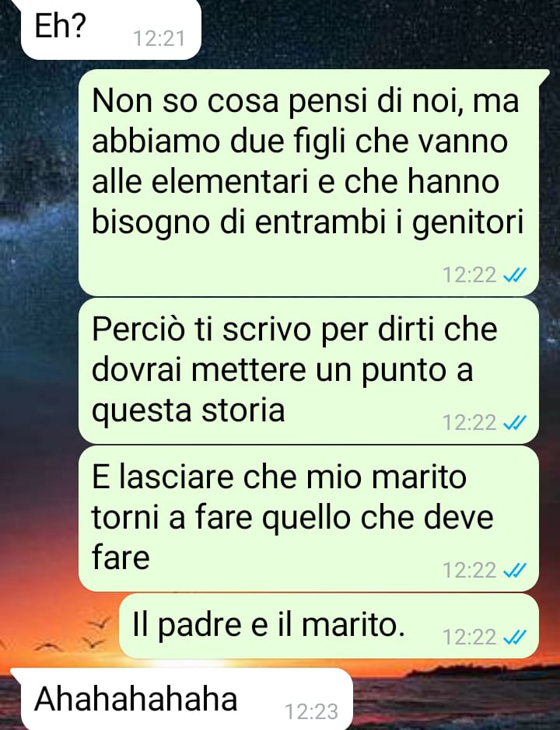
Task: Click the 12:21 timestamp on 'Eh?'
Action: click(x=159, y=39)
